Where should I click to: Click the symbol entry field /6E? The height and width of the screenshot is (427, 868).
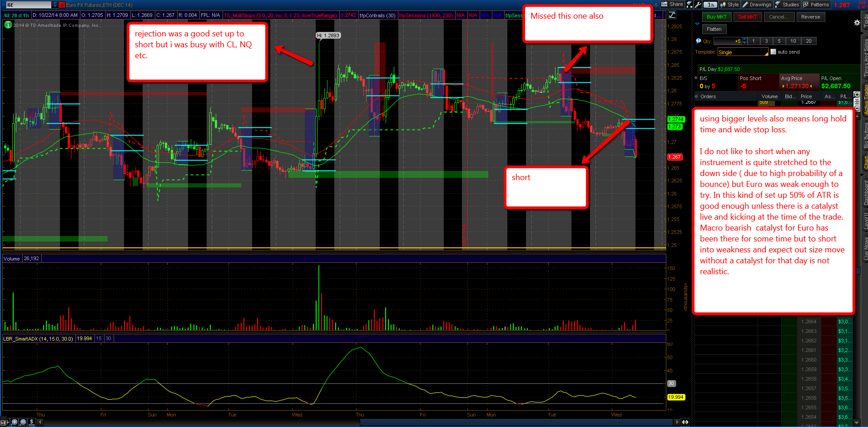tap(28, 5)
